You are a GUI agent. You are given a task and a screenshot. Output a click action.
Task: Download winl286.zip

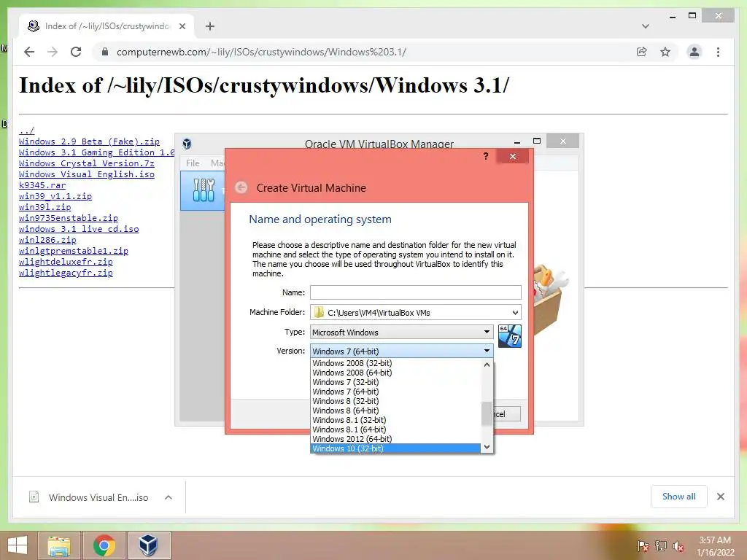(x=47, y=240)
